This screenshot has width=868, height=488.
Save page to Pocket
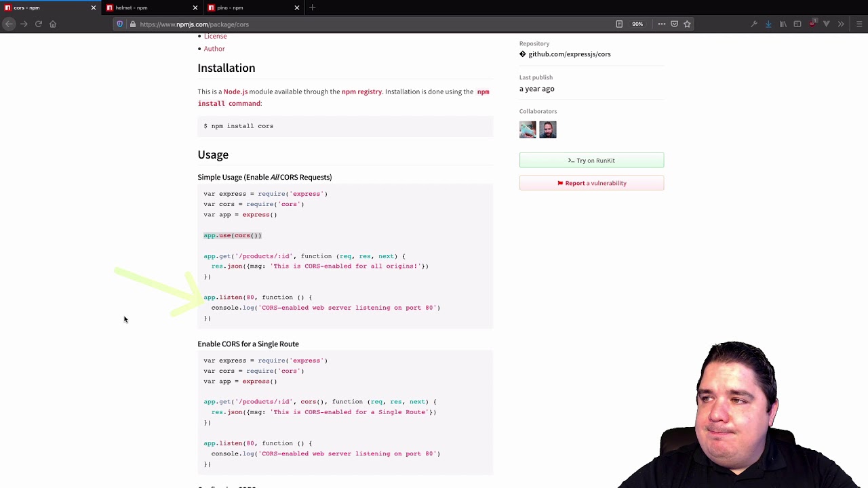(674, 24)
